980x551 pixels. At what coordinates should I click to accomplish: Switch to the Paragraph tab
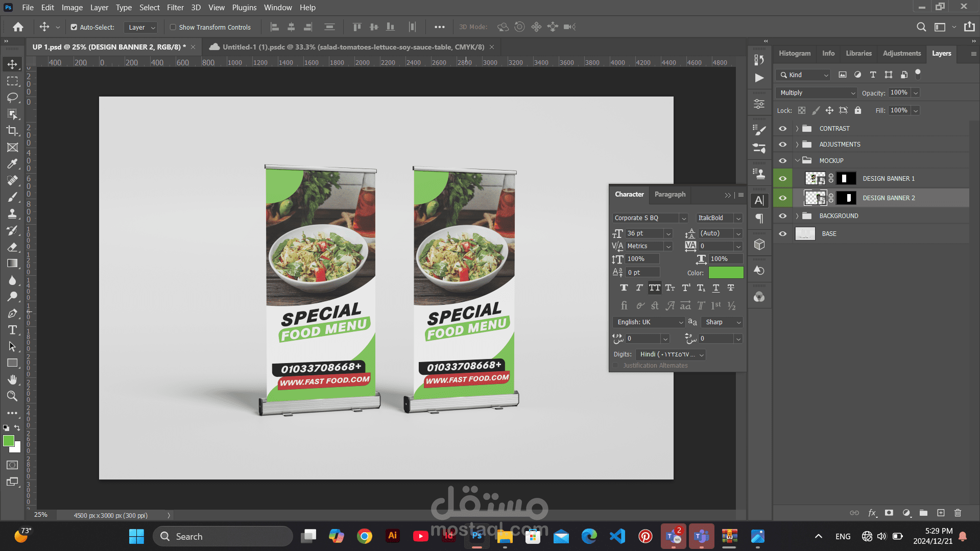tap(670, 195)
